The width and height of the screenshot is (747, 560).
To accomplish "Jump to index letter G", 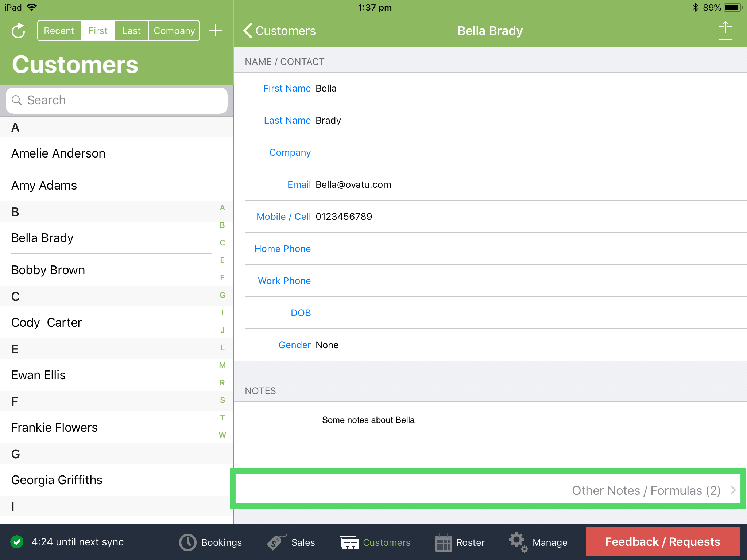I will coord(222,295).
